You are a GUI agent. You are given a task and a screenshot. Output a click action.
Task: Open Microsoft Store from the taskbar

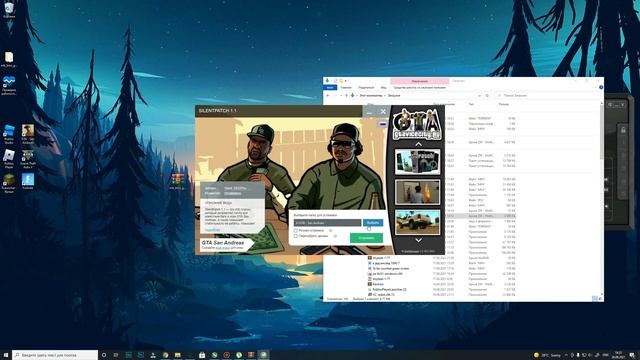tap(202, 355)
